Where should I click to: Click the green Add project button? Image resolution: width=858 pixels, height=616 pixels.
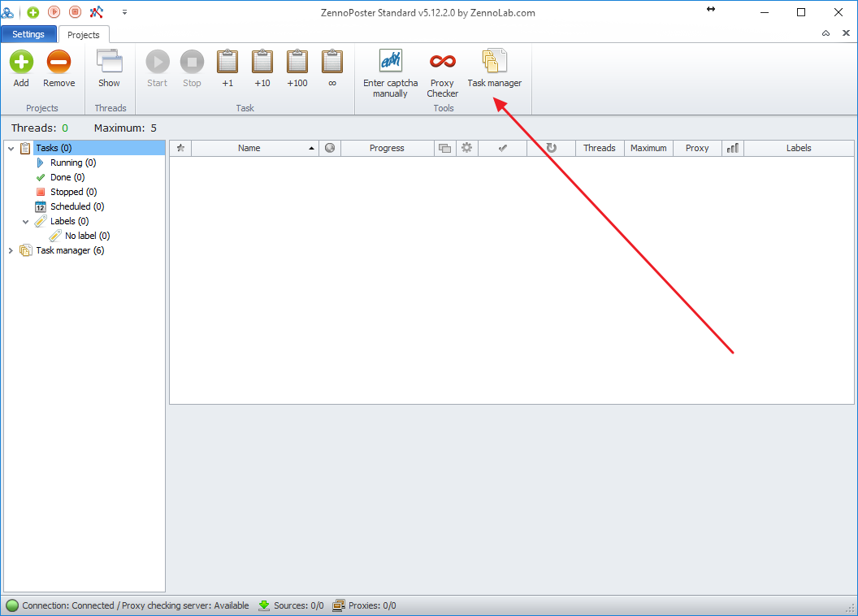click(21, 68)
